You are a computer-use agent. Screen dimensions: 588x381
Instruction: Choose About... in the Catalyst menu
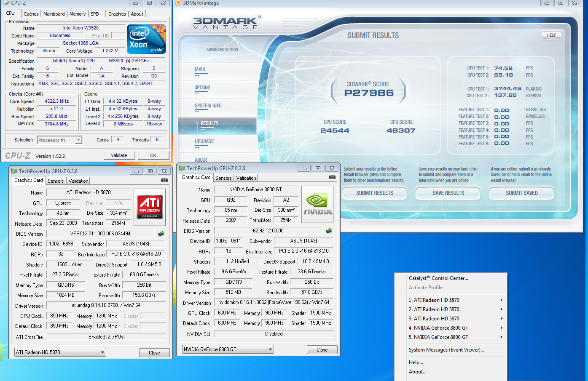pos(418,372)
